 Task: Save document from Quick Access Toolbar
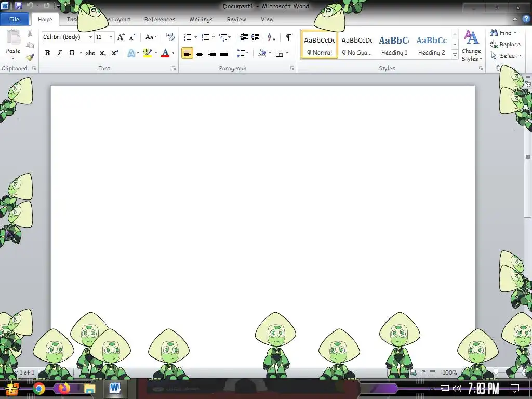coord(18,5)
